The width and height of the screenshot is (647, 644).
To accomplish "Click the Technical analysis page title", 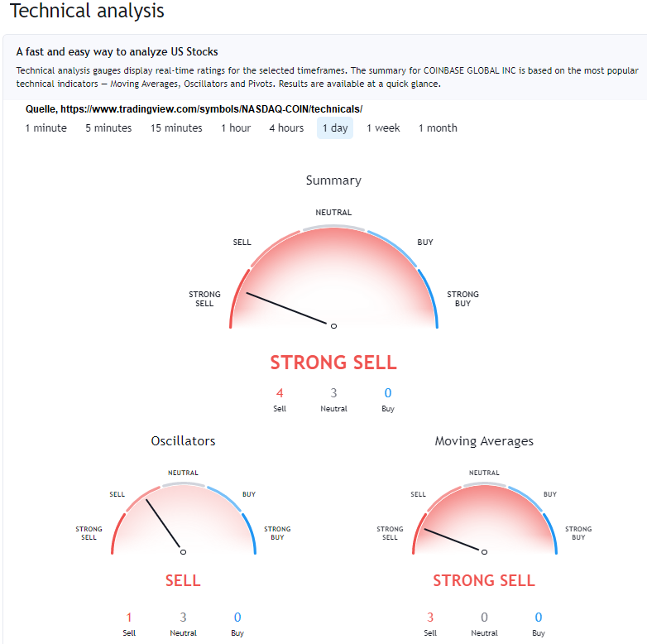I will pos(87,12).
